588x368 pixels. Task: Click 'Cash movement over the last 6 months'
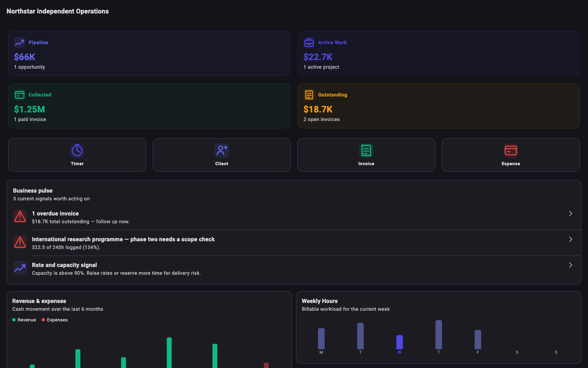[58, 309]
